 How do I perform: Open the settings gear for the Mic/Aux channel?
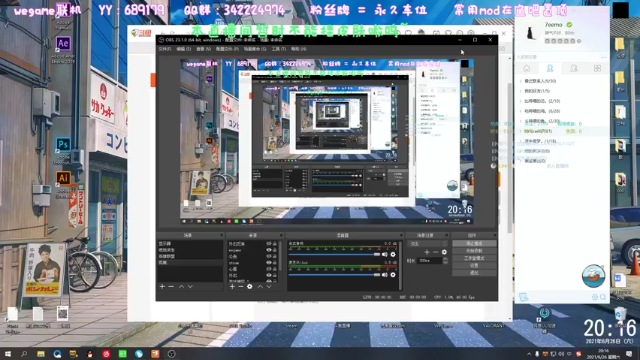pos(393,275)
